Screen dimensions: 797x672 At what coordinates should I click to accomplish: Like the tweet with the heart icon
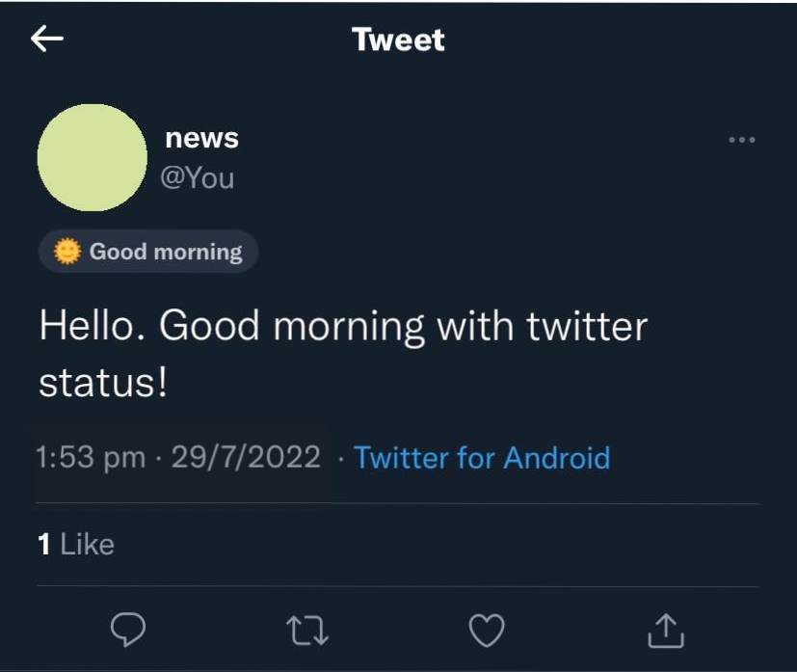point(487,631)
